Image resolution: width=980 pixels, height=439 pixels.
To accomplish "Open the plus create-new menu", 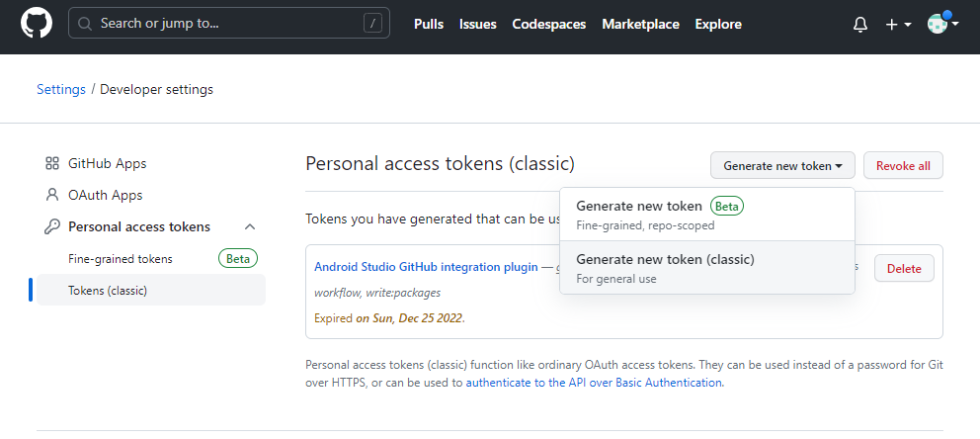I will tap(898, 25).
